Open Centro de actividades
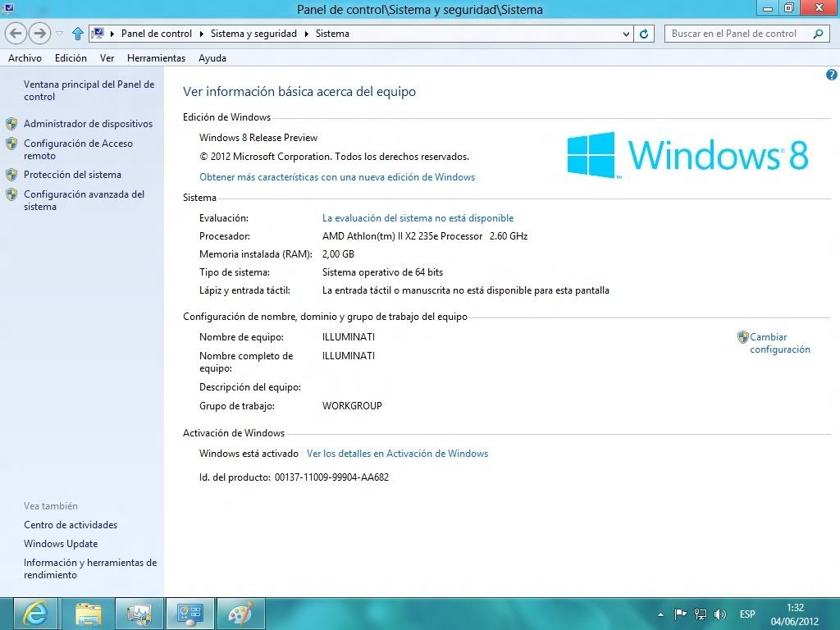 pyautogui.click(x=71, y=525)
